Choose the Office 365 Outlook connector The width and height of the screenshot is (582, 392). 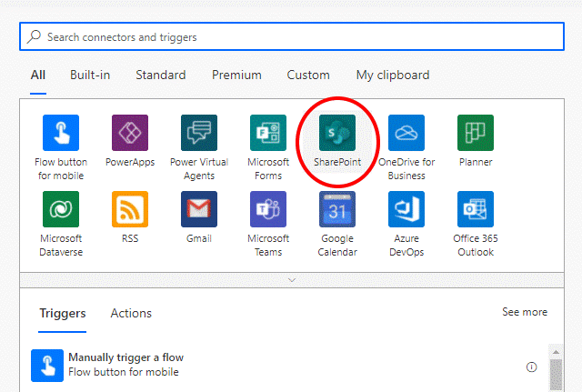pyautogui.click(x=476, y=209)
